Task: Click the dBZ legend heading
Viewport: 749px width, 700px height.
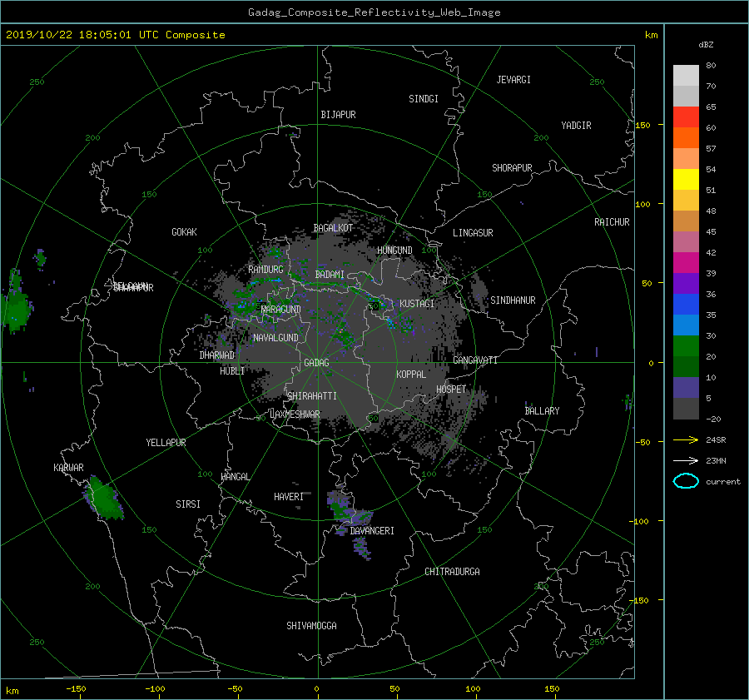Action: (x=706, y=45)
